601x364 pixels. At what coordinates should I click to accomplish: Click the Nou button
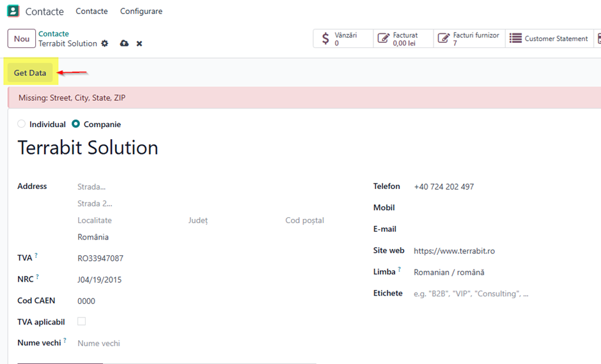tap(22, 39)
